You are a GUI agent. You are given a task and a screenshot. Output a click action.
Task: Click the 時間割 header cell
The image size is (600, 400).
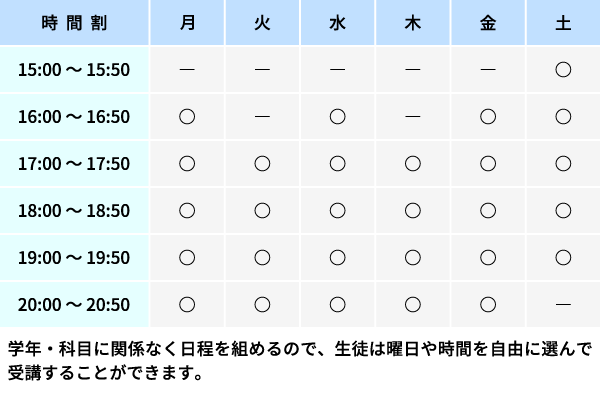tap(74, 23)
